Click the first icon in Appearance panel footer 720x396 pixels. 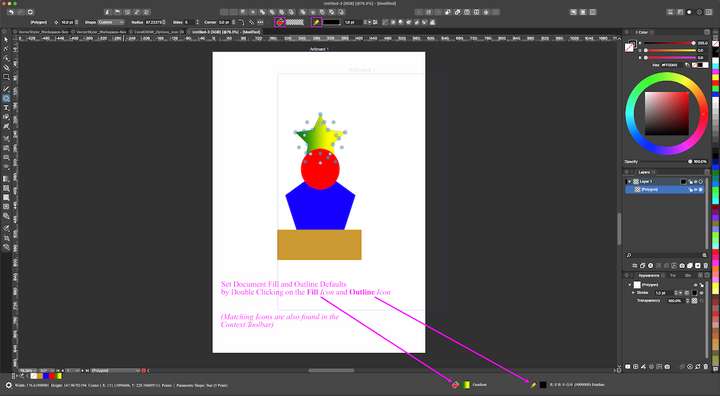click(628, 367)
